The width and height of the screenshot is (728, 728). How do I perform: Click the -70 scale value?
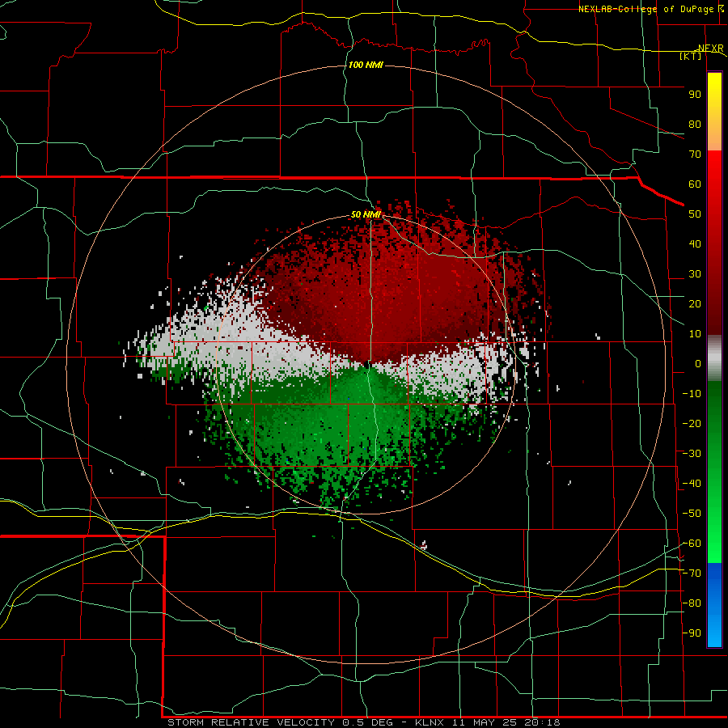tap(692, 574)
